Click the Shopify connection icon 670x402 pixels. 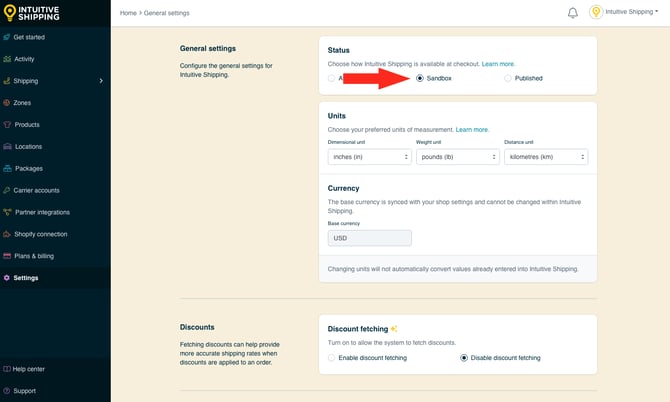pyautogui.click(x=7, y=234)
